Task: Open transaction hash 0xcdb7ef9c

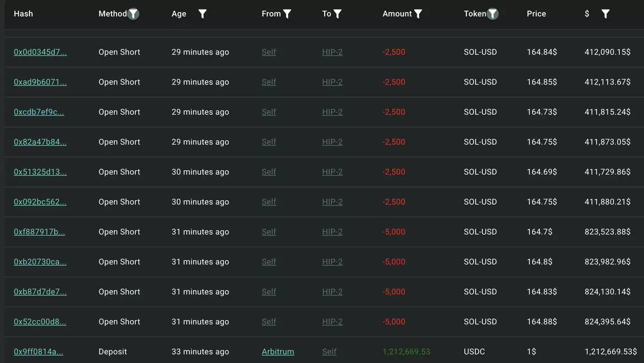Action: [39, 112]
